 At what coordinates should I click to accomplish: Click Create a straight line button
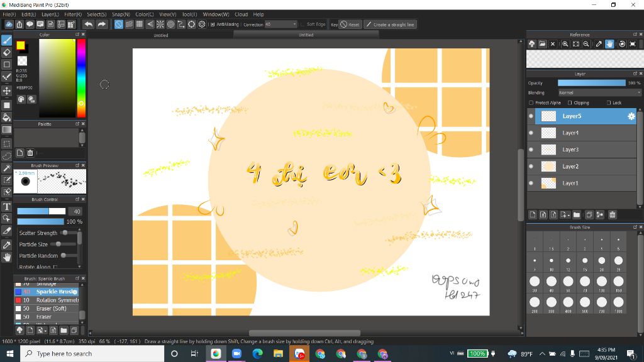pyautogui.click(x=390, y=25)
